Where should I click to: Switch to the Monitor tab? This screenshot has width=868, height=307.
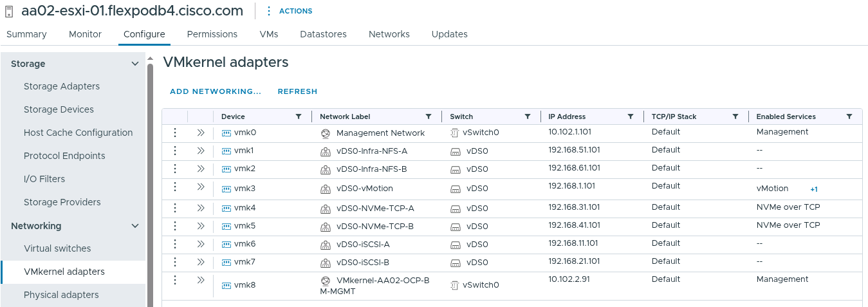85,34
